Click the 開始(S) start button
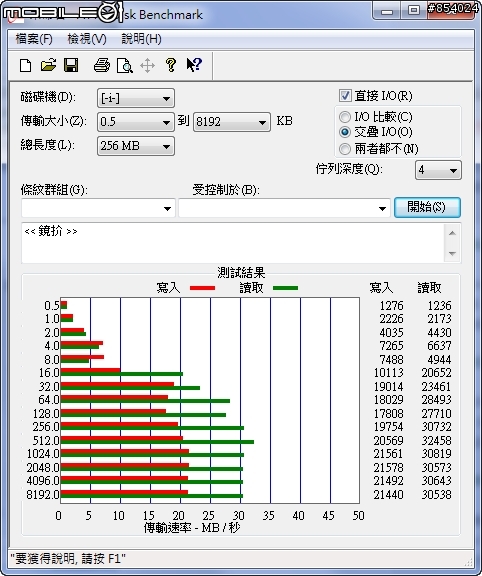Image resolution: width=482 pixels, height=576 pixels. click(427, 207)
